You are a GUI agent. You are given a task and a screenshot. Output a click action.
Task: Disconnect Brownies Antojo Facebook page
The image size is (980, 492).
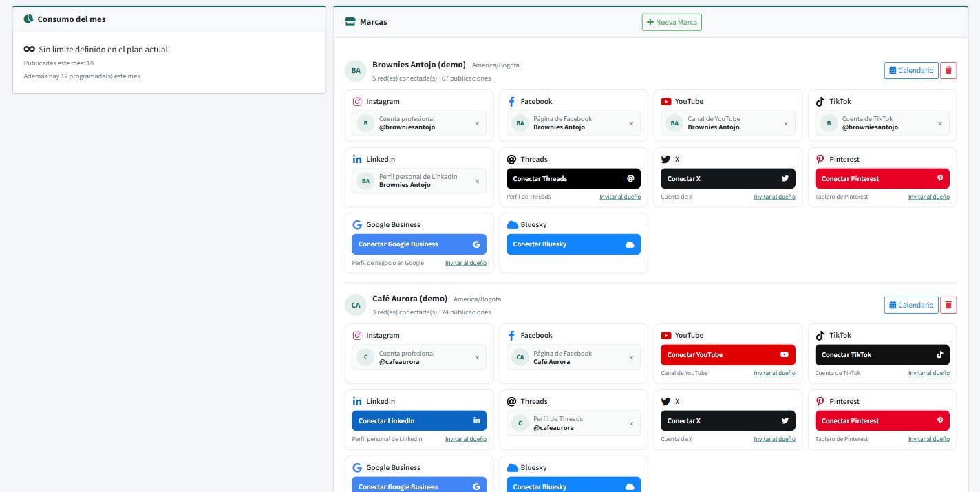[631, 123]
